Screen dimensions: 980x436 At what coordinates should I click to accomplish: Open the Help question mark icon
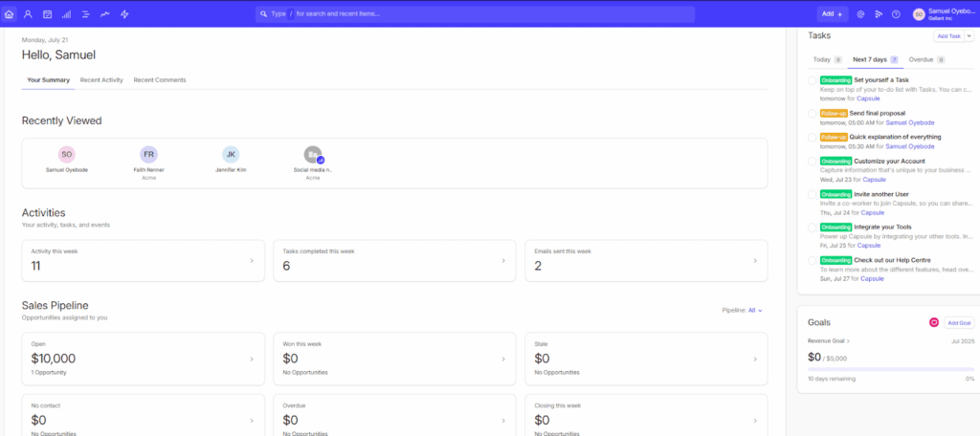coord(896,14)
